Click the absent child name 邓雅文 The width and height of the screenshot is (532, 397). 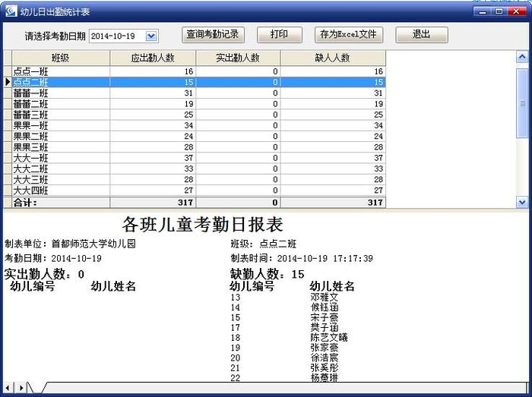pyautogui.click(x=325, y=298)
